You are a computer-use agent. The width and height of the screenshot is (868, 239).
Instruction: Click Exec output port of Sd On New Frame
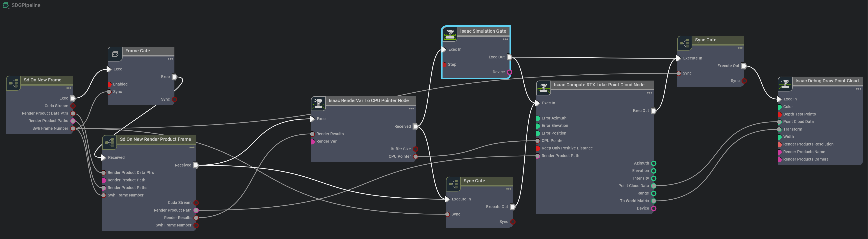point(73,98)
